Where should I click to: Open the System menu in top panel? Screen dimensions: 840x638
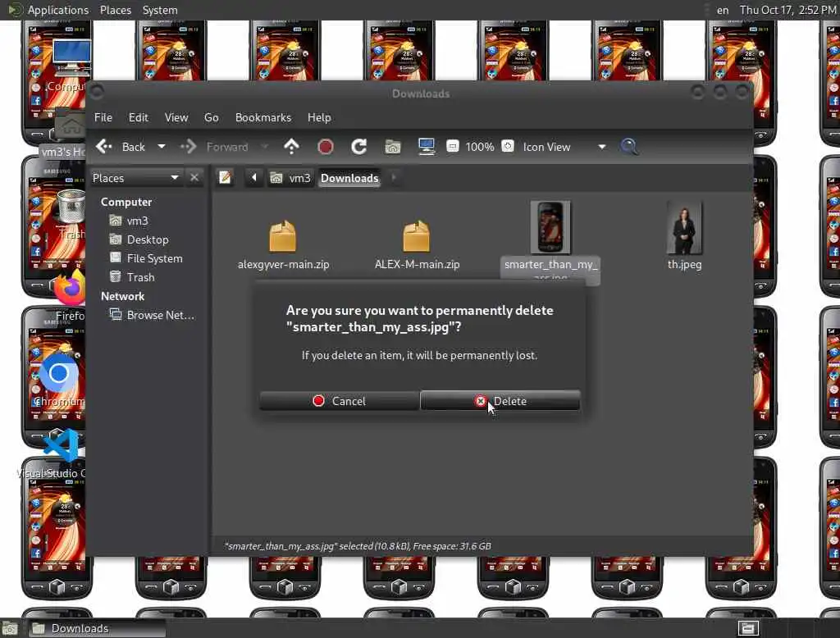tap(160, 10)
